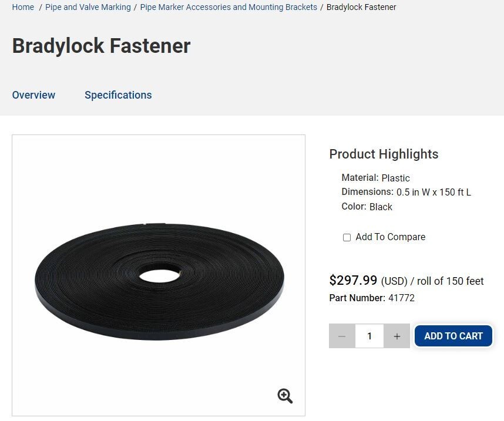Click the $297.99 price text

click(353, 280)
